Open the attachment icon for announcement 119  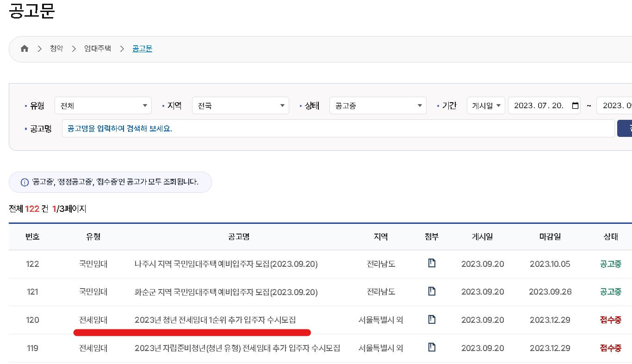pyautogui.click(x=432, y=348)
